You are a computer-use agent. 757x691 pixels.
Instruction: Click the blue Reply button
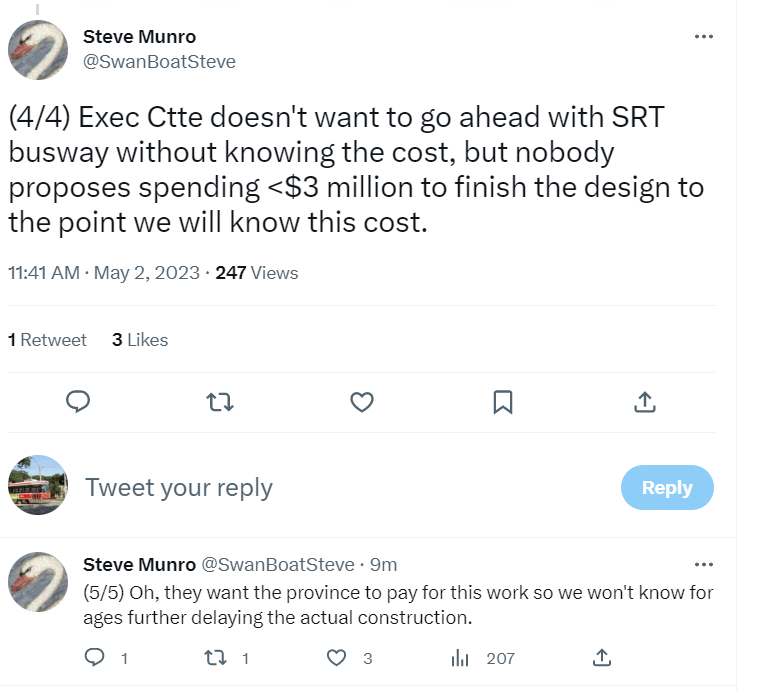click(667, 488)
